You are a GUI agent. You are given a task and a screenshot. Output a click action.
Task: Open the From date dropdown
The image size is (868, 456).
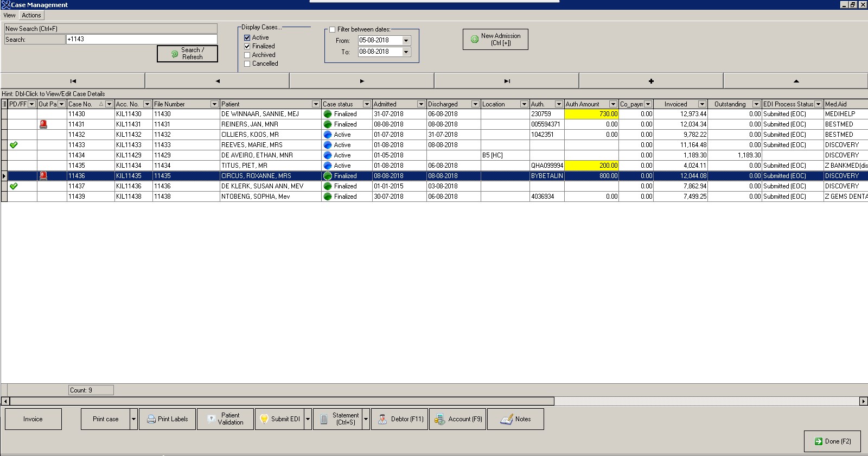click(x=406, y=41)
